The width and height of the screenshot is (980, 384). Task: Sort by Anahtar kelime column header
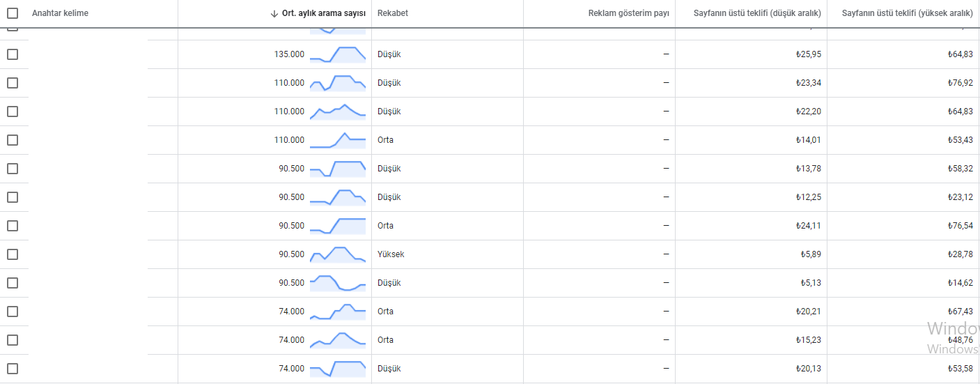(60, 13)
